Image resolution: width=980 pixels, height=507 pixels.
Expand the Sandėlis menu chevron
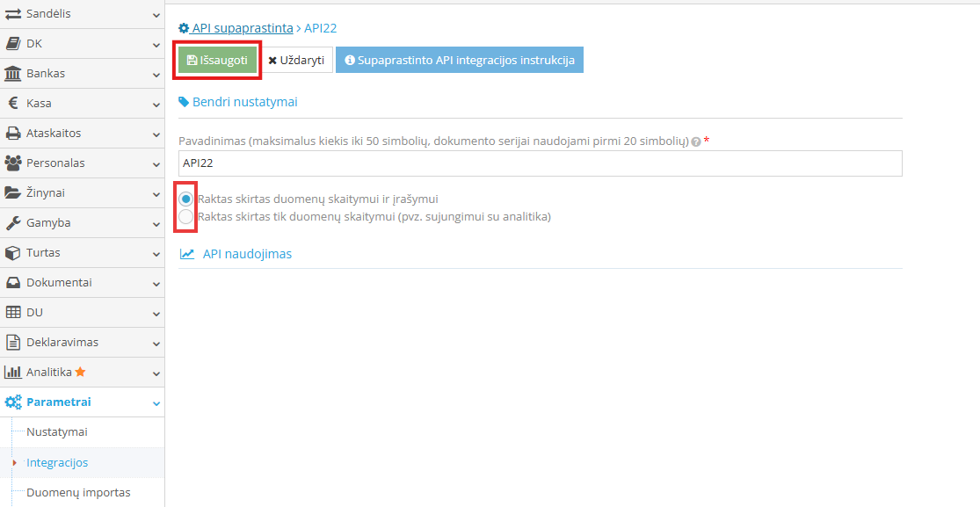[156, 14]
